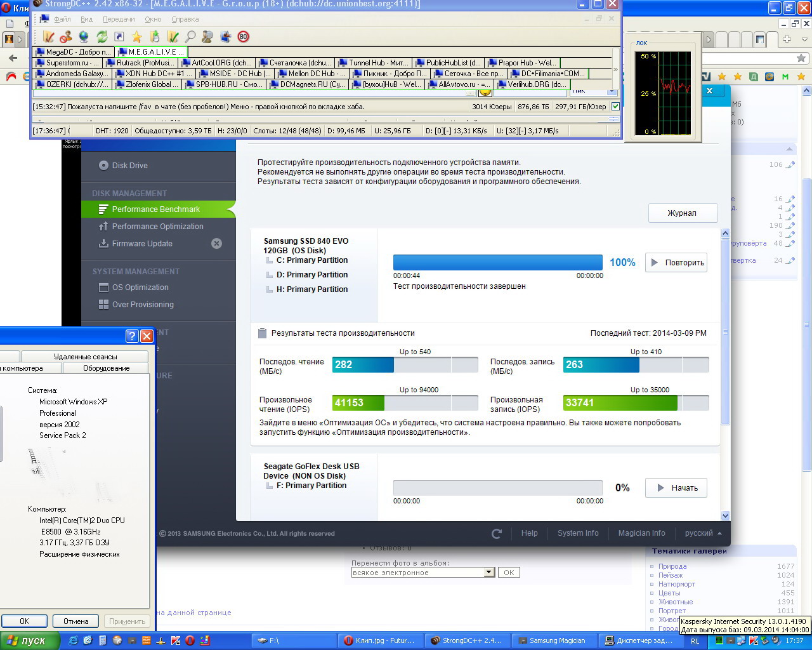Expand the album selection combo box
Viewport: 812px width, 650px height.
point(488,573)
